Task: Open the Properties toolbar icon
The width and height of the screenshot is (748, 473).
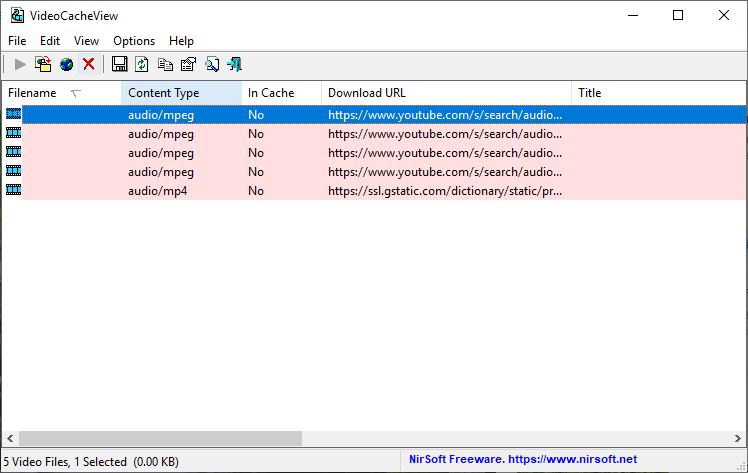Action: point(188,64)
